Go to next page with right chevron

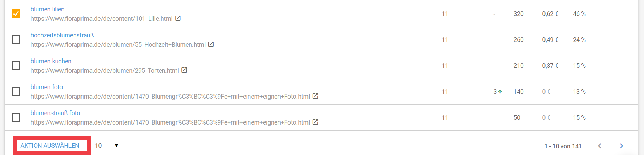pyautogui.click(x=621, y=146)
